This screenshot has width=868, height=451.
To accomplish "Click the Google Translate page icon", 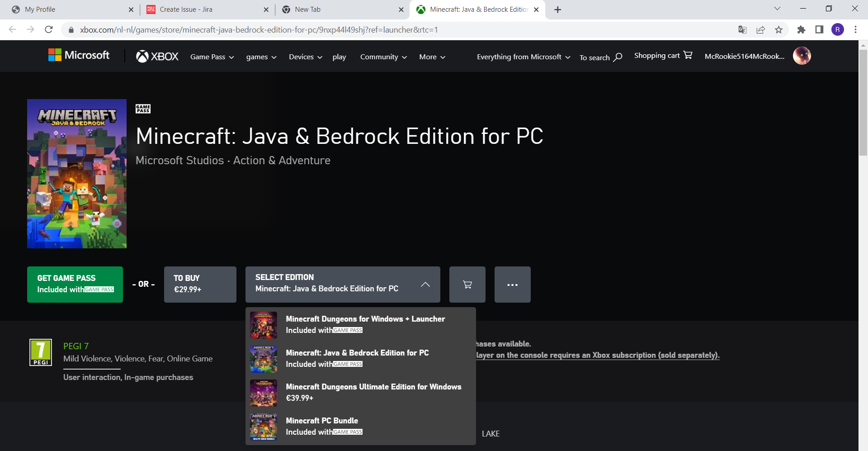I will [x=742, y=30].
